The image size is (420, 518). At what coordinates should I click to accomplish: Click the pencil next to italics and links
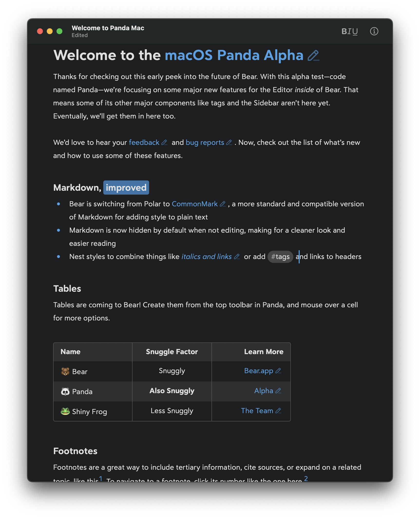pyautogui.click(x=237, y=257)
